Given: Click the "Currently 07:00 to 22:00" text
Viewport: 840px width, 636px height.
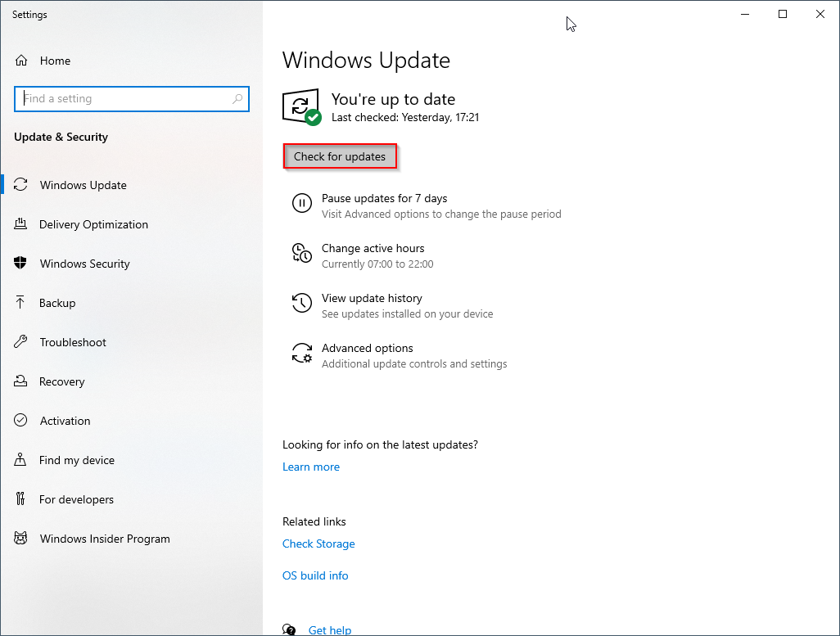Looking at the screenshot, I should 377,264.
